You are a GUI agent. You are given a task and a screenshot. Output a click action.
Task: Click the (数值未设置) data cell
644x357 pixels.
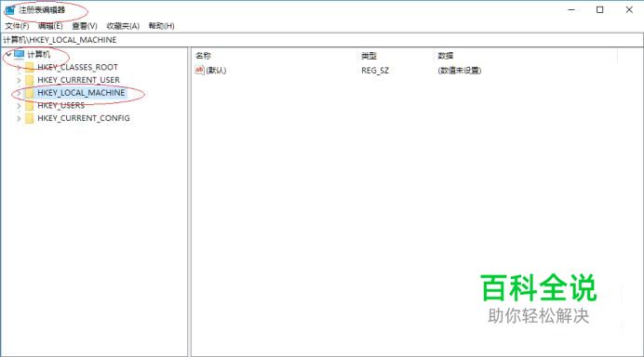tap(460, 71)
